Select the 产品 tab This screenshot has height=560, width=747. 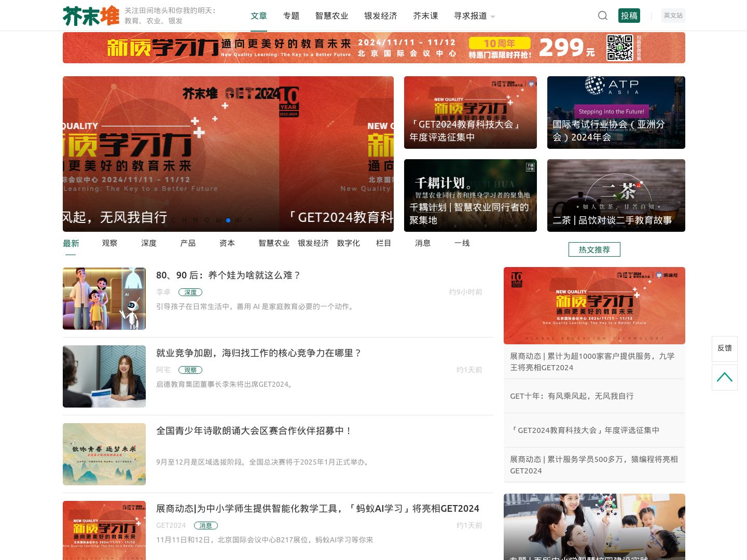pos(188,243)
